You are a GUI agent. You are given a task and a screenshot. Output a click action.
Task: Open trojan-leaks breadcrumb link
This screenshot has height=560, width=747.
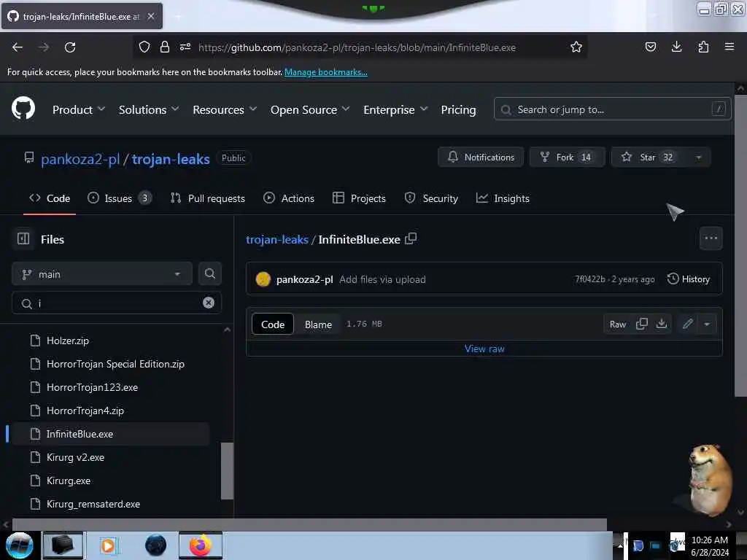(x=277, y=239)
